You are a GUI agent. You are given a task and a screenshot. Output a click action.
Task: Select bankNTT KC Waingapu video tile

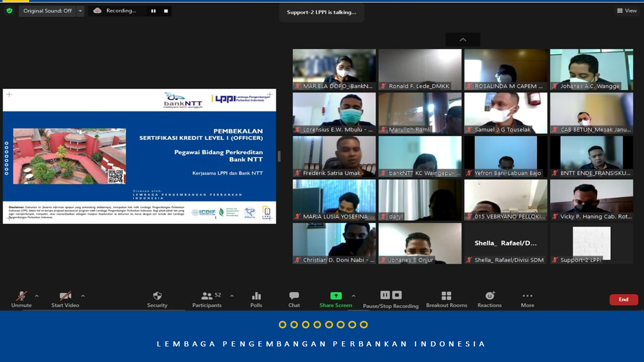click(420, 157)
